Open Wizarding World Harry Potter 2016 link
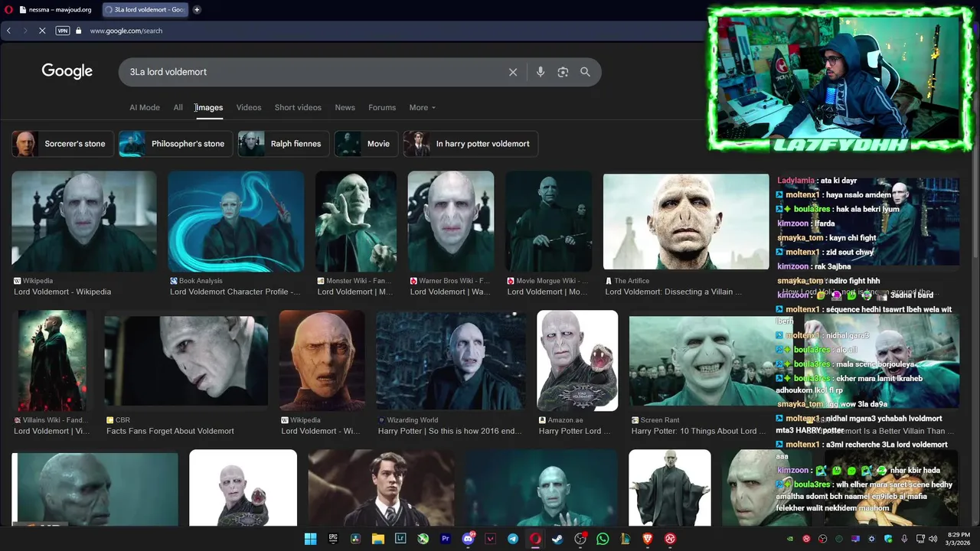Viewport: 980px width, 551px height. tap(450, 431)
